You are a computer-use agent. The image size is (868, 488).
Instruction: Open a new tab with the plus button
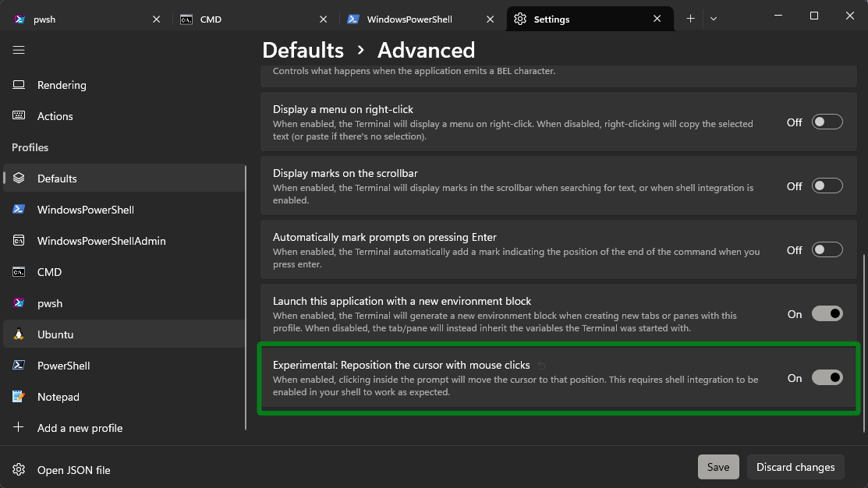click(690, 19)
